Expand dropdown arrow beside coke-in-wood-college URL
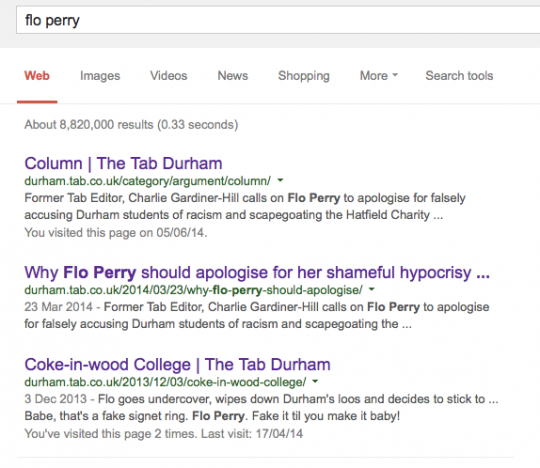 [315, 381]
